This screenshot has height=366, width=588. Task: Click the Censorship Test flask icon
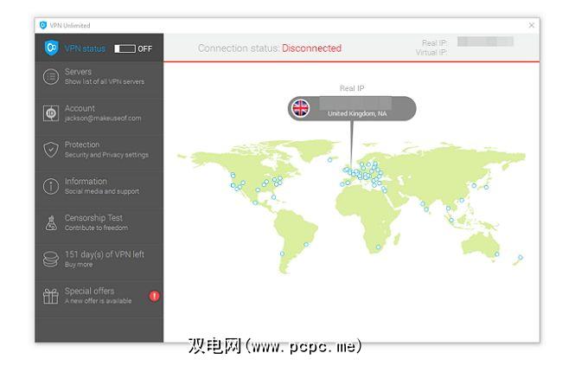[x=51, y=223]
